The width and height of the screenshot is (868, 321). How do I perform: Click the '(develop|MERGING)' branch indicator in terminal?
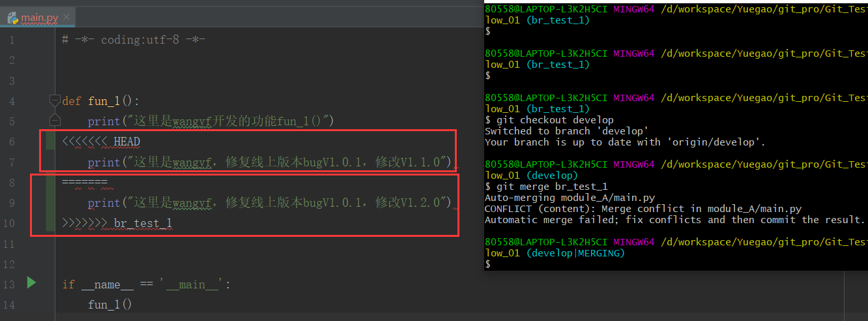(575, 253)
